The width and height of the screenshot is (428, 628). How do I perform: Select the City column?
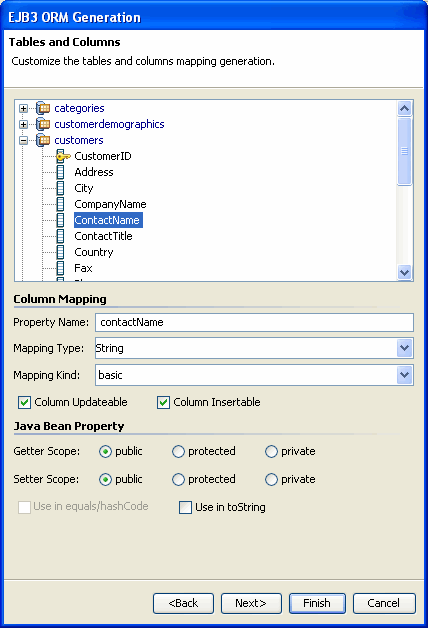(x=84, y=188)
